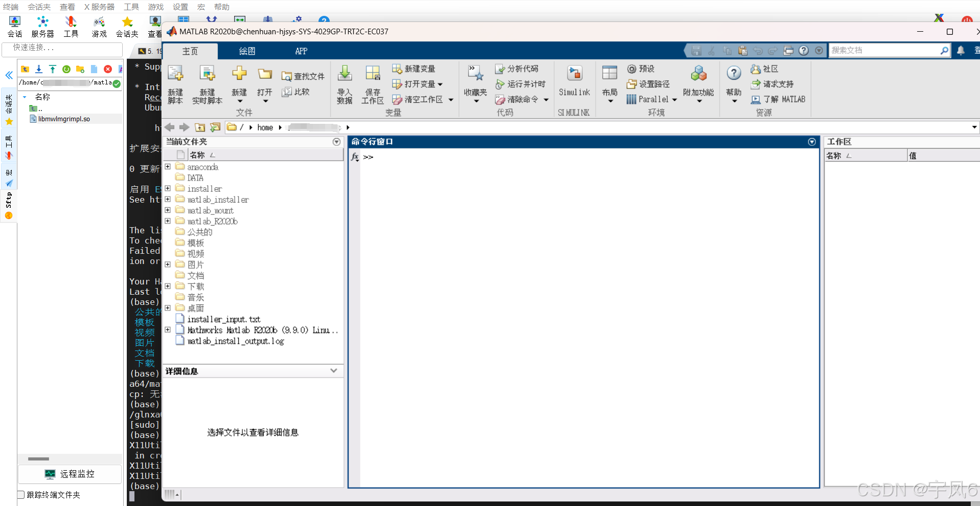
Task: Open the X服务器 menu
Action: (99, 7)
